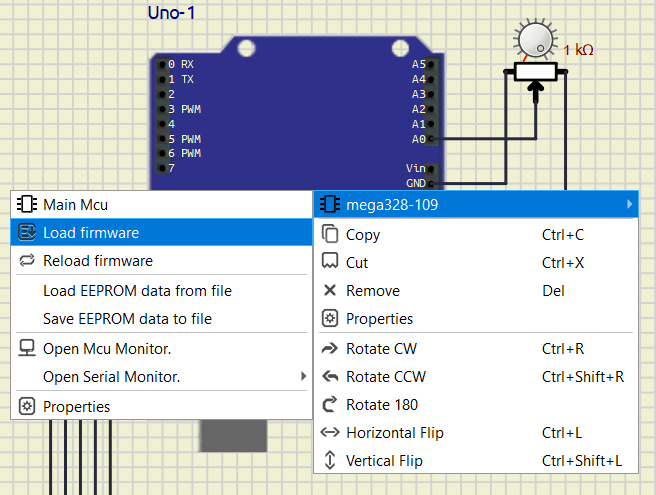The height and width of the screenshot is (495, 656).
Task: Open Properties in the component context menu
Action: (379, 319)
